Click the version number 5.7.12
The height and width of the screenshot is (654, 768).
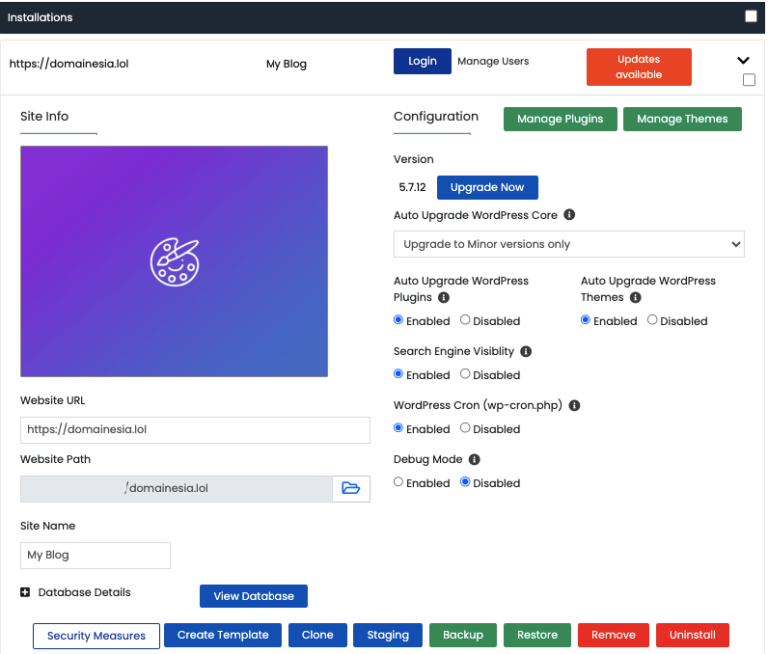[x=412, y=187]
